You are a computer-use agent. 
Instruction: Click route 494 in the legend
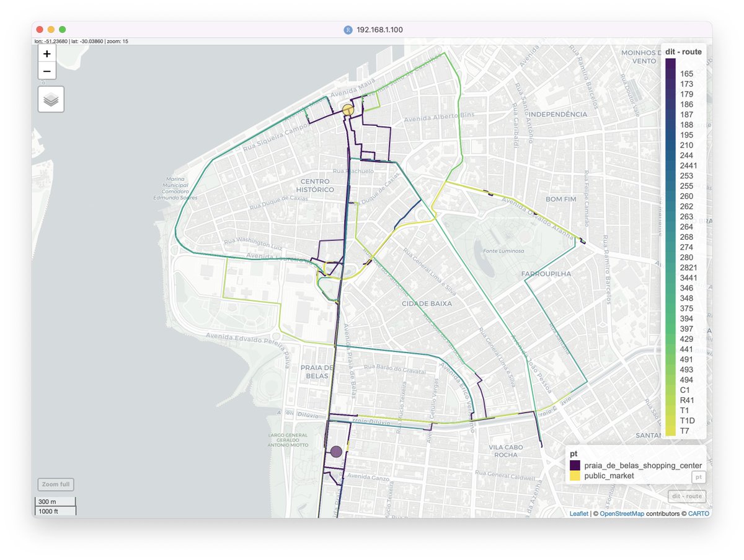tap(686, 380)
